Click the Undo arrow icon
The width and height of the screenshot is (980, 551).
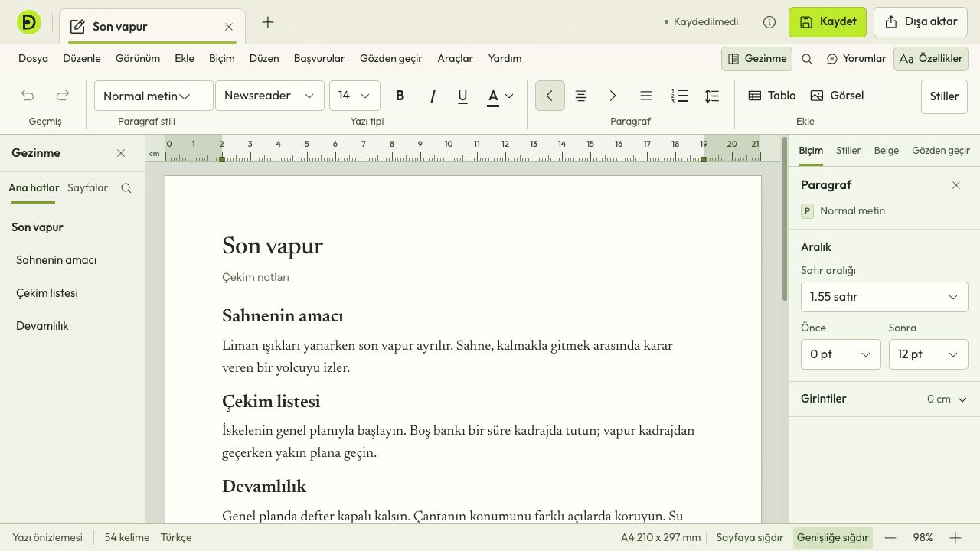point(28,96)
